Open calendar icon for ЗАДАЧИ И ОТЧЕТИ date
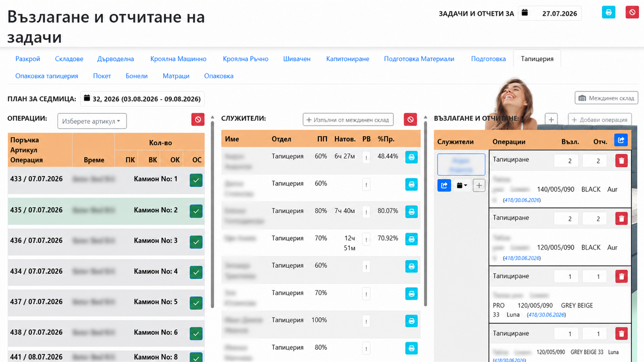 point(524,13)
